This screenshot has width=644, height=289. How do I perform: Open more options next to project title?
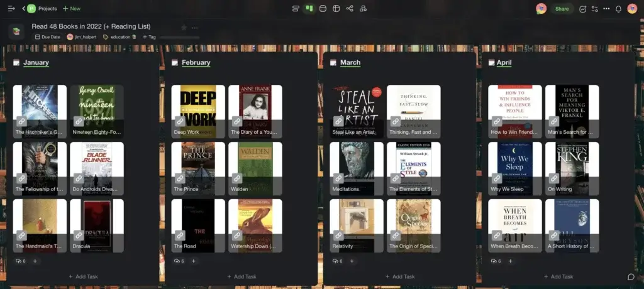[x=195, y=28]
